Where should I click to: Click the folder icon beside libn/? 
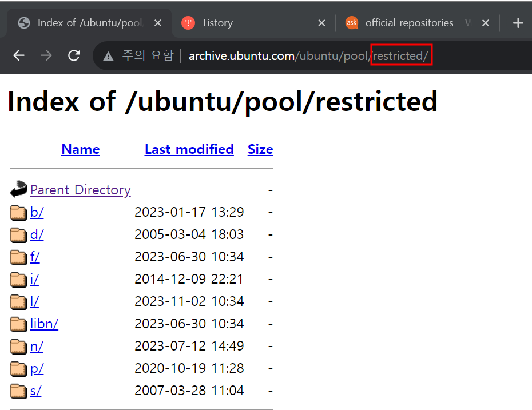(x=18, y=324)
